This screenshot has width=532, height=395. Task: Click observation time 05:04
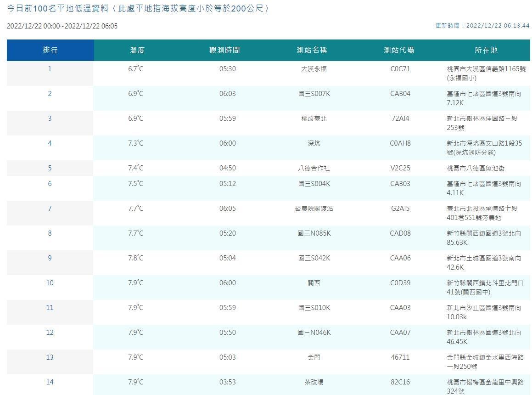click(227, 258)
